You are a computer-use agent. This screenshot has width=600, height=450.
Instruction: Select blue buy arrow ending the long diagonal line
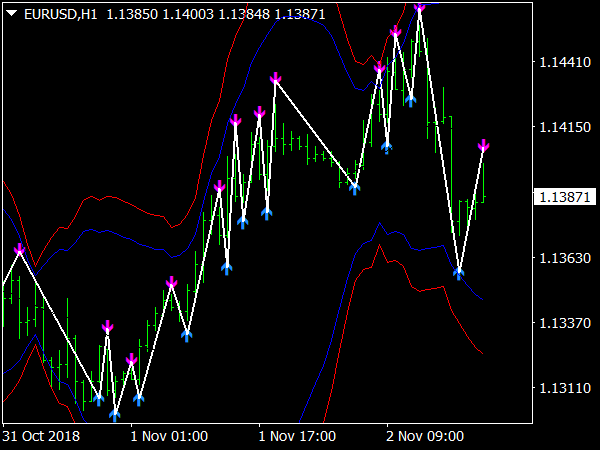[x=355, y=188]
